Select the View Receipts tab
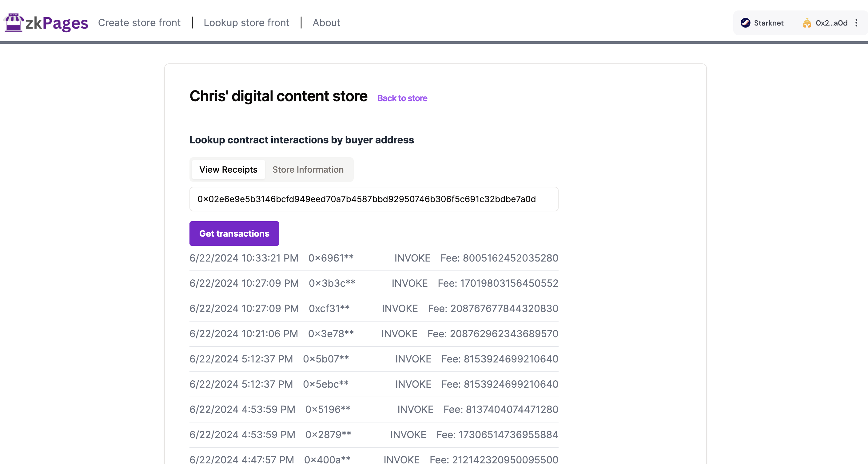868x464 pixels. pyautogui.click(x=228, y=170)
